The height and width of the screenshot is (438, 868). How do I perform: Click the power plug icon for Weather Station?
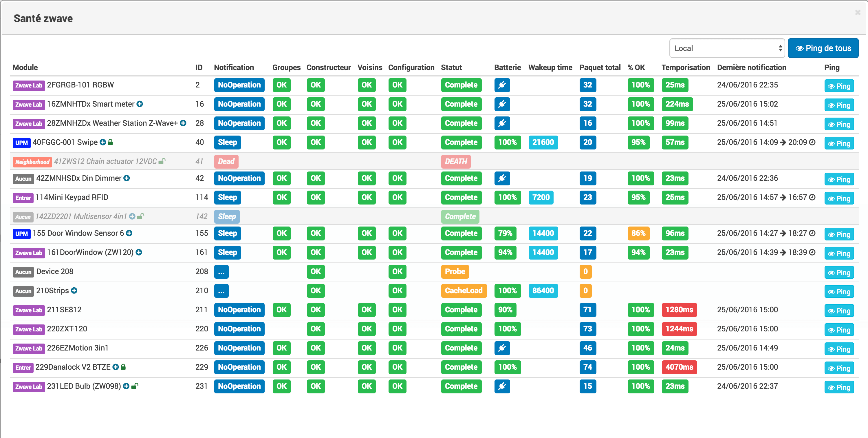pyautogui.click(x=502, y=123)
